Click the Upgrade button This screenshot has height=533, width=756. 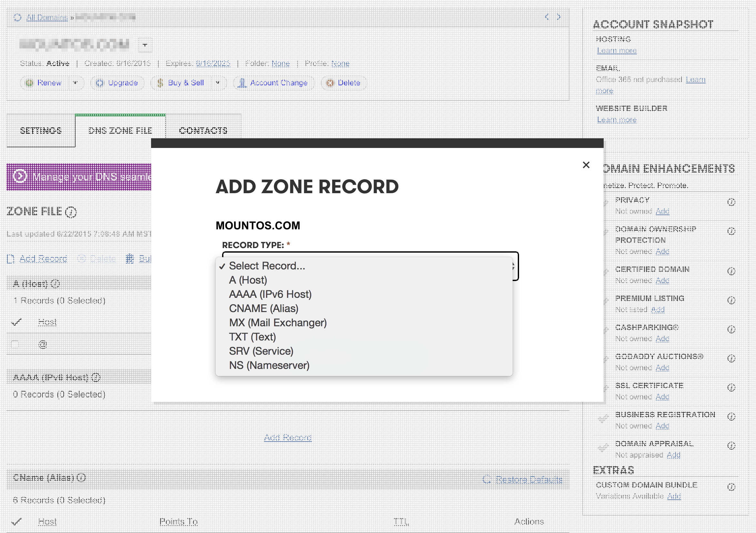click(117, 83)
